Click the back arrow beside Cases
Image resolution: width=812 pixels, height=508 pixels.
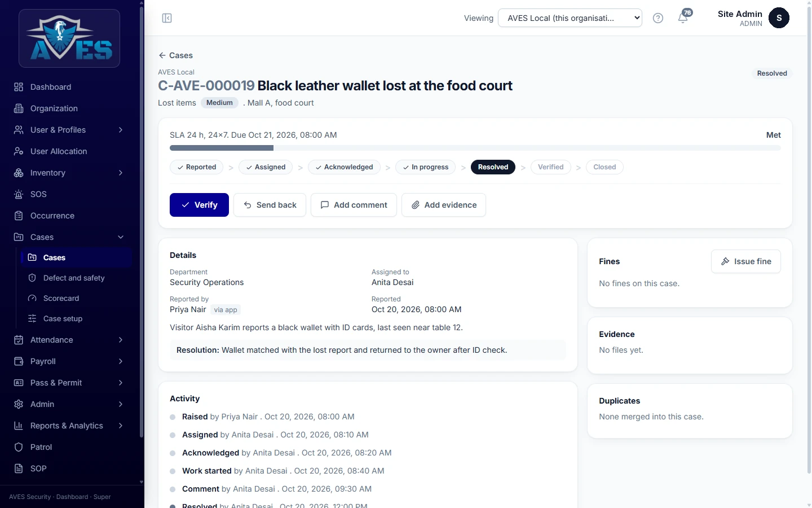[162, 55]
